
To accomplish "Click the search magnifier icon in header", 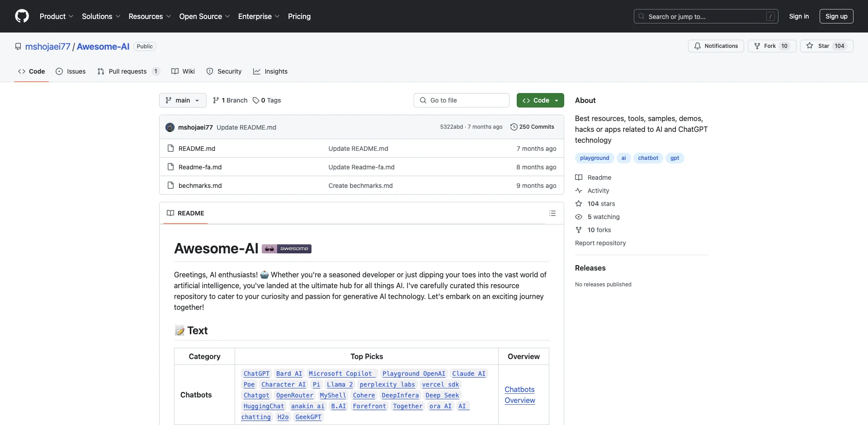I will pos(642,16).
